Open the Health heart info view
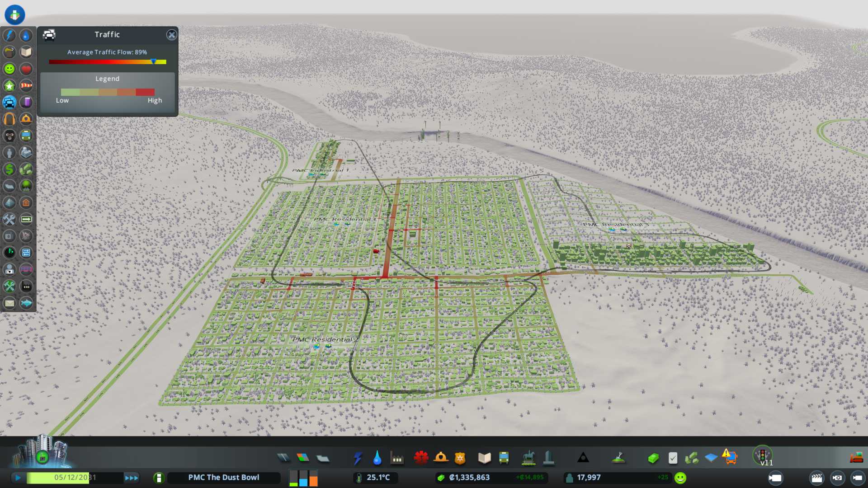Viewport: 868px width, 488px height. 26,69
